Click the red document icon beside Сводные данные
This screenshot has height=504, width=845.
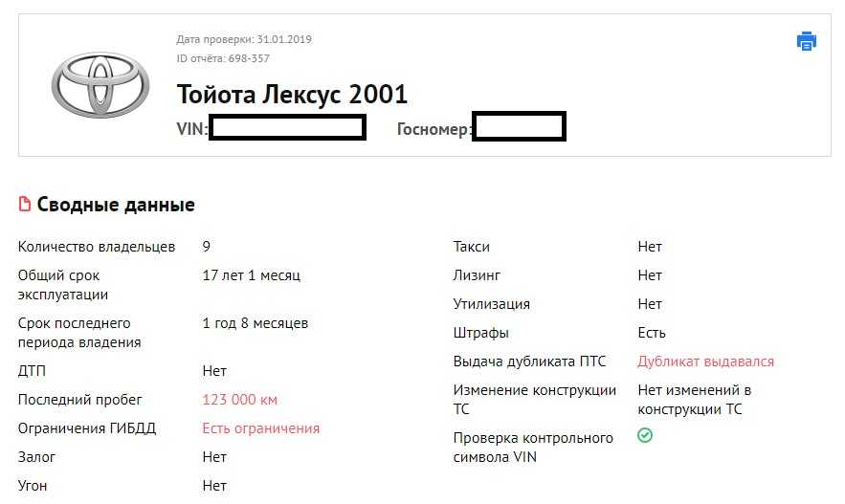pyautogui.click(x=25, y=205)
